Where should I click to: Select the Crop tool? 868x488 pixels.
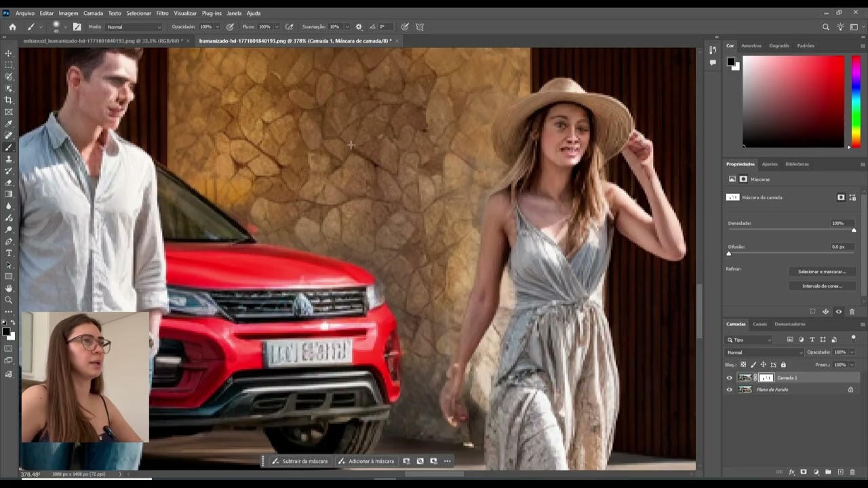click(x=9, y=100)
